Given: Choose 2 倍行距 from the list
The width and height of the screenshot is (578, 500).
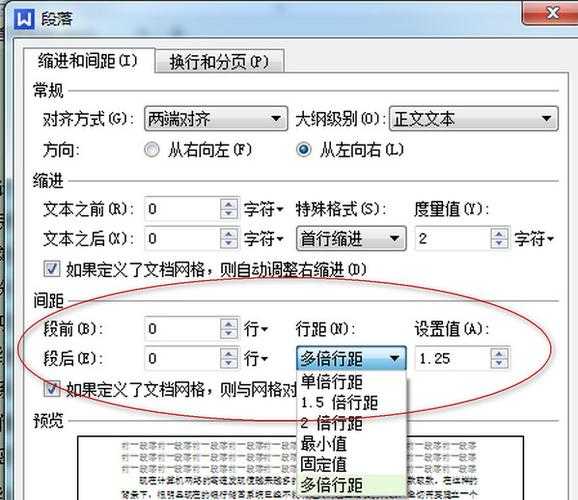Looking at the screenshot, I should [x=351, y=423].
